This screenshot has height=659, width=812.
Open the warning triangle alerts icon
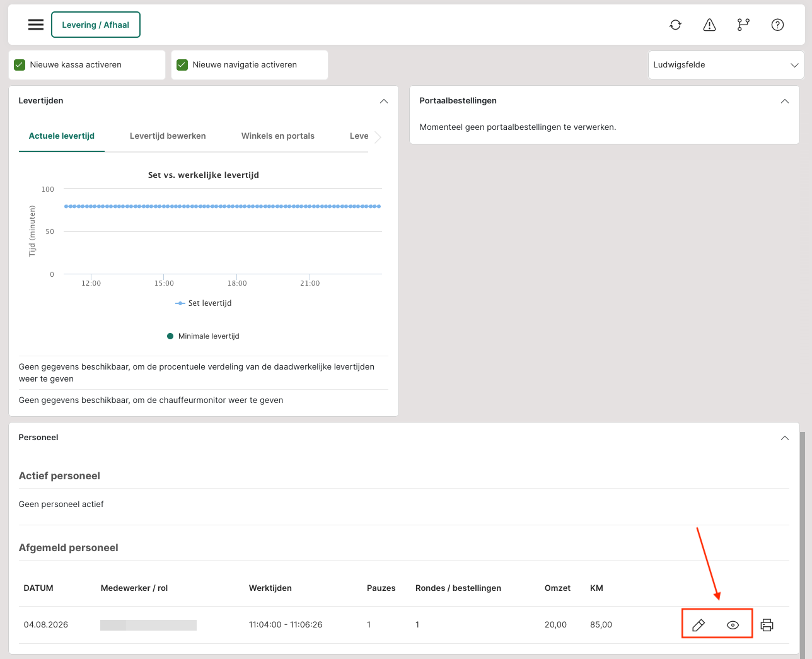click(709, 25)
